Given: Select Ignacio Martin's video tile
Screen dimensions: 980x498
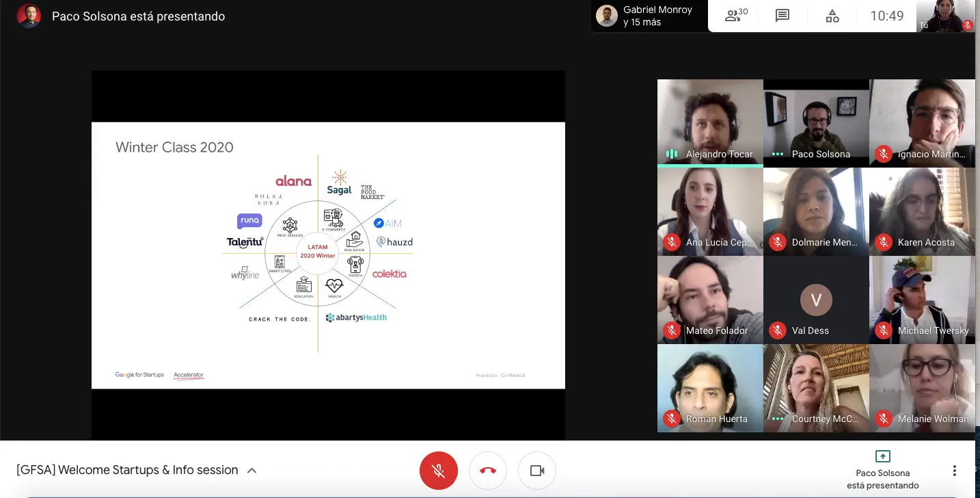Looking at the screenshot, I should point(922,123).
